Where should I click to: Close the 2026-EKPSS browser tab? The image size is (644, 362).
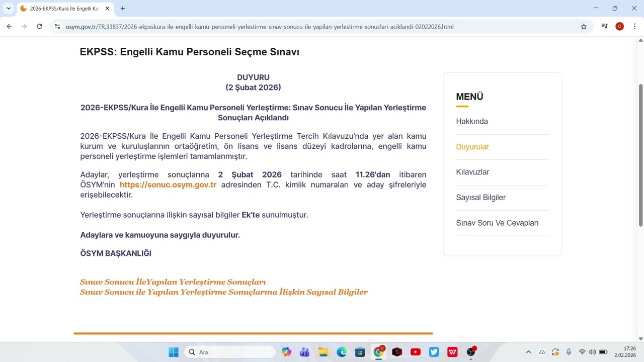click(107, 9)
